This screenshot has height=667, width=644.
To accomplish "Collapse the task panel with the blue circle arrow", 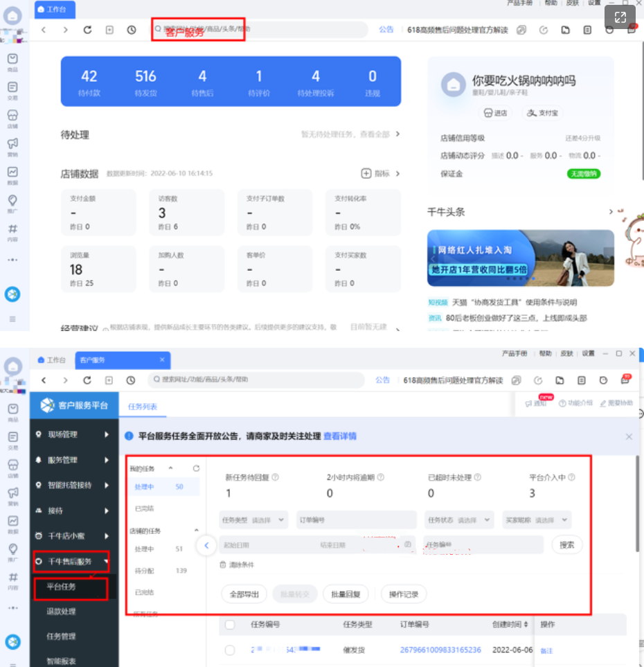I will tap(206, 546).
